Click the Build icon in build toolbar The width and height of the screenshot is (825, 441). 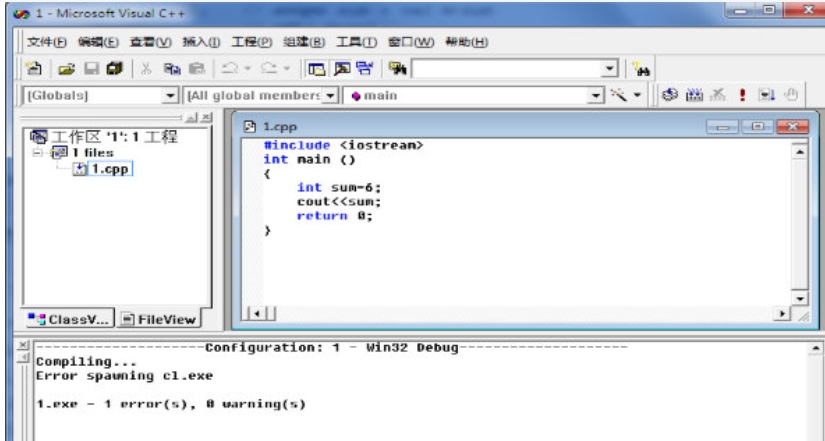click(695, 95)
